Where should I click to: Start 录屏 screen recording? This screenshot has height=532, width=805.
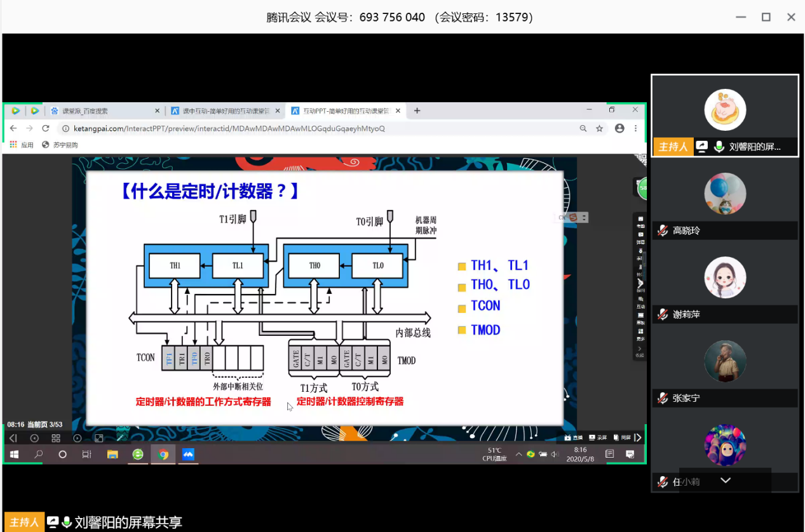[x=598, y=438]
